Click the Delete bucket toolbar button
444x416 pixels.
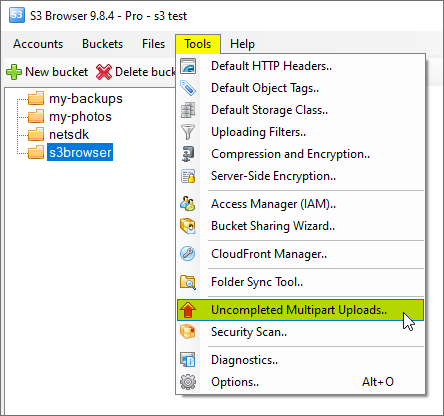tap(136, 72)
